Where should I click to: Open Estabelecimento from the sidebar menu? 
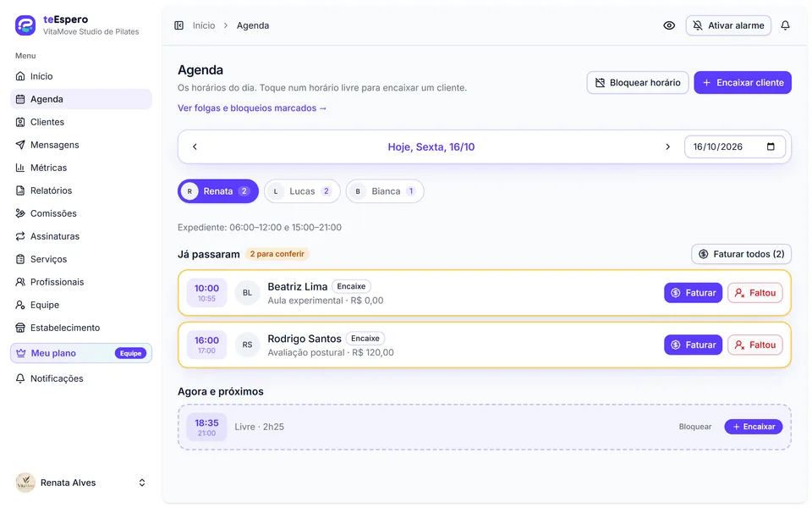coord(81,327)
